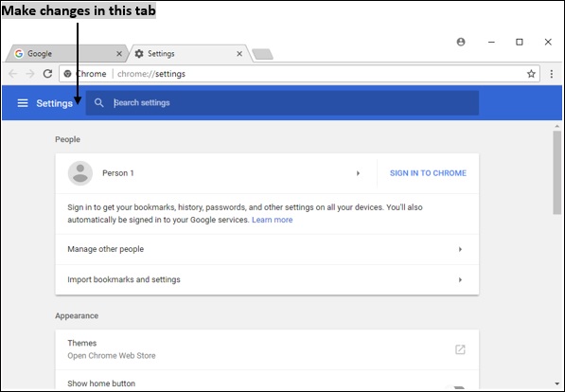This screenshot has height=392, width=565.
Task: Close the Chrome window
Action: 548,43
